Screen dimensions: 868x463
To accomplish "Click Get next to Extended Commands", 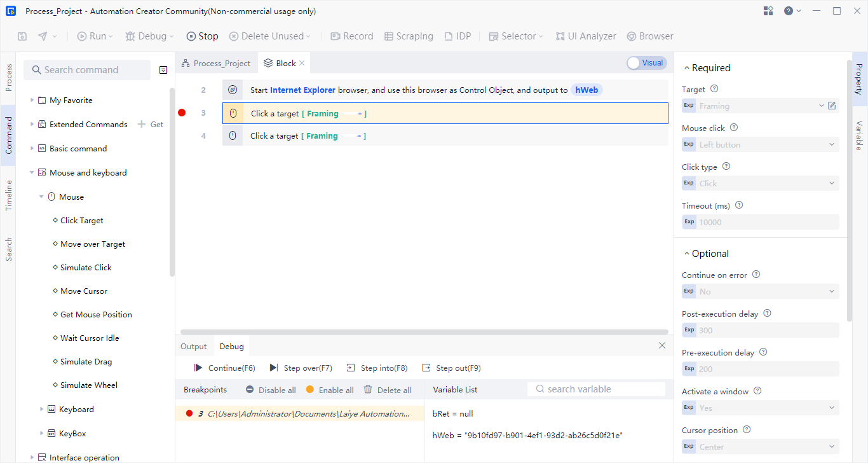I will [151, 124].
